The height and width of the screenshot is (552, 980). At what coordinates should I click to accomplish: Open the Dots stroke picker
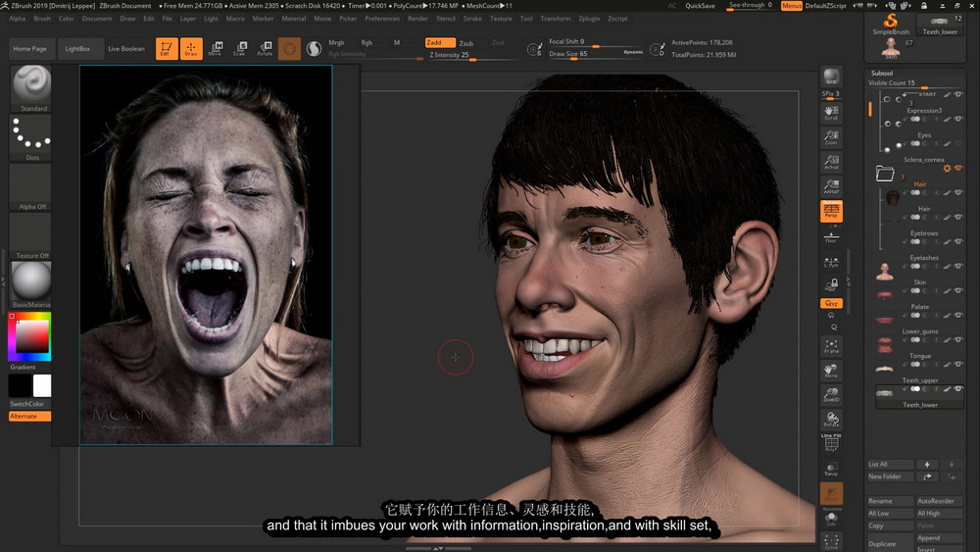pyautogui.click(x=31, y=138)
